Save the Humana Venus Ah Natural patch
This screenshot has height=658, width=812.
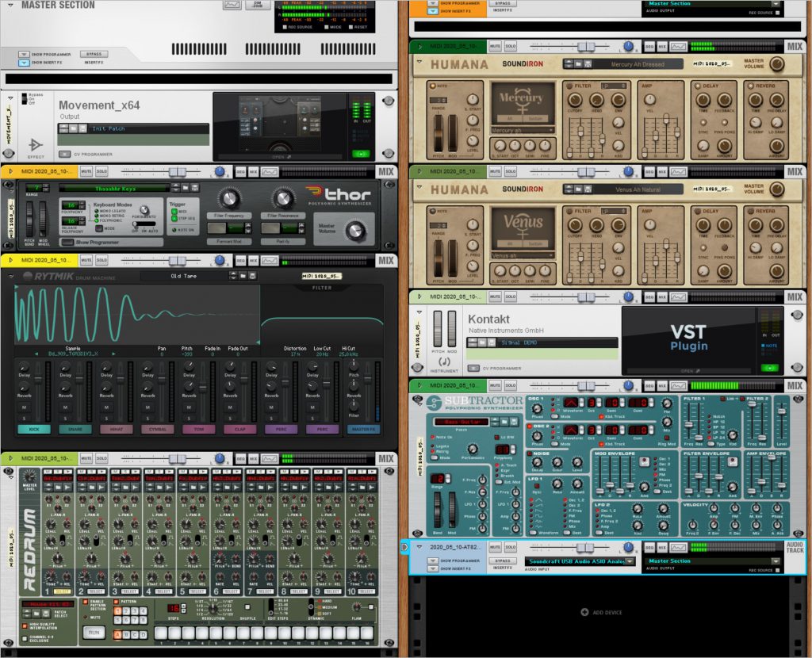pyautogui.click(x=588, y=189)
